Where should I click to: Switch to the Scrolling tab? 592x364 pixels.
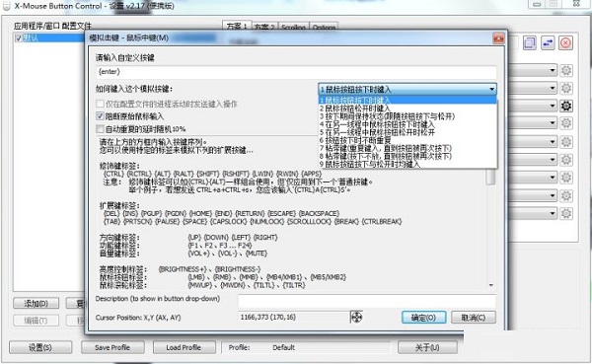294,27
